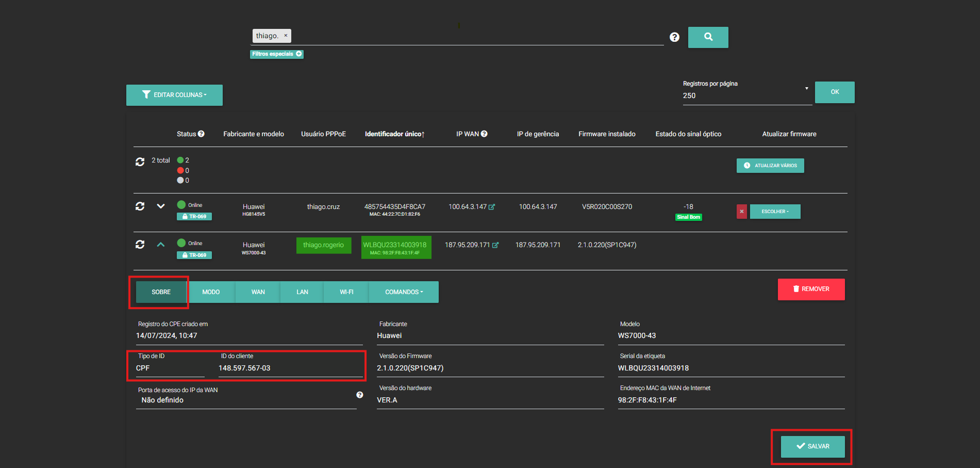Image resolution: width=980 pixels, height=468 pixels.
Task: Refresh the thiago.cruz device row
Action: pyautogui.click(x=140, y=206)
